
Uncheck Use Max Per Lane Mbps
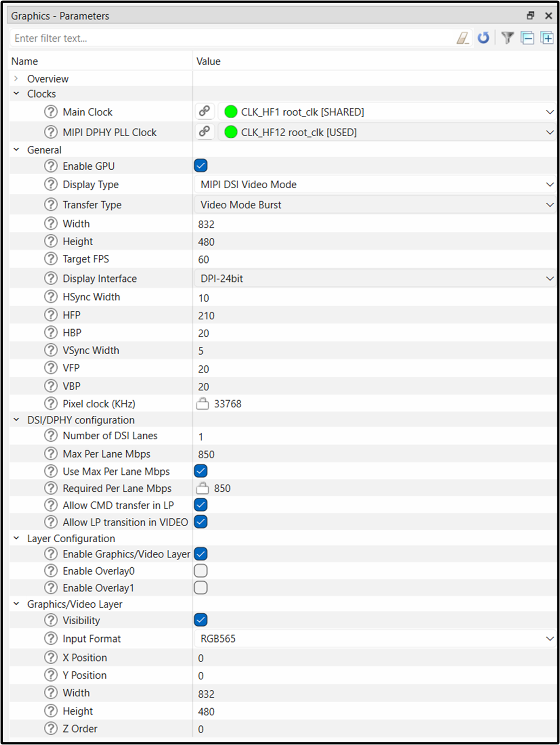pos(201,471)
